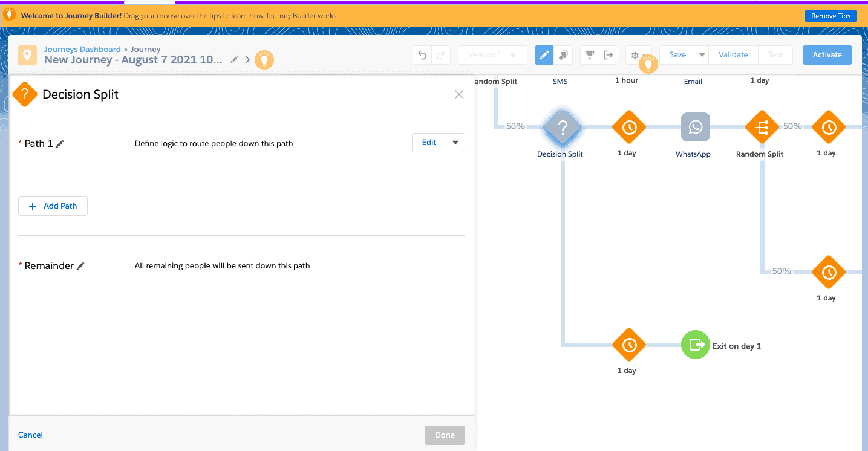Rename Remainder path via pencil icon

[80, 266]
